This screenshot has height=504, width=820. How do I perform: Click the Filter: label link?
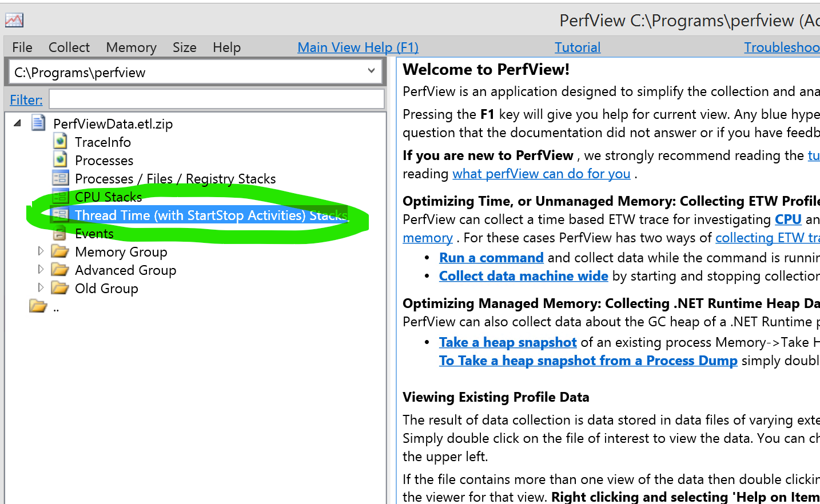coord(26,100)
